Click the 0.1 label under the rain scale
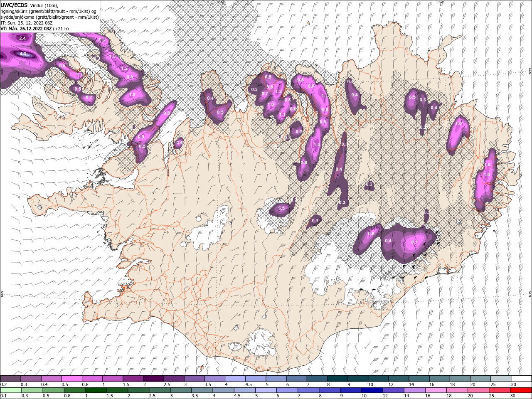The width and height of the screenshot is (532, 399). click(x=3, y=396)
